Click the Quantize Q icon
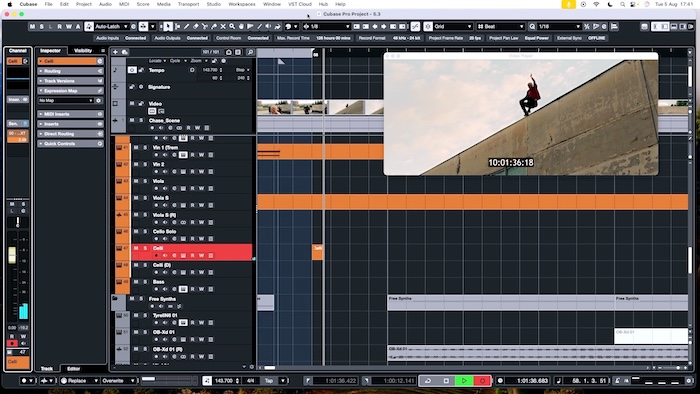The width and height of the screenshot is (700, 394). pos(532,26)
